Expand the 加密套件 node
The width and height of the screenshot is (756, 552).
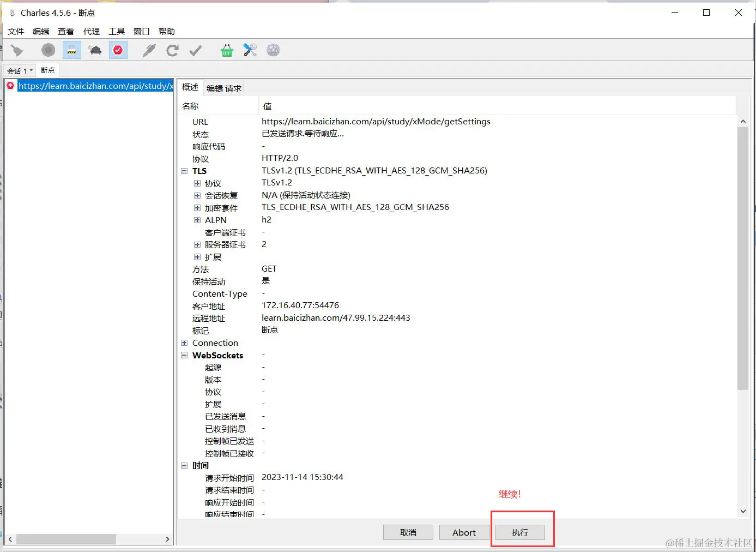click(x=197, y=208)
